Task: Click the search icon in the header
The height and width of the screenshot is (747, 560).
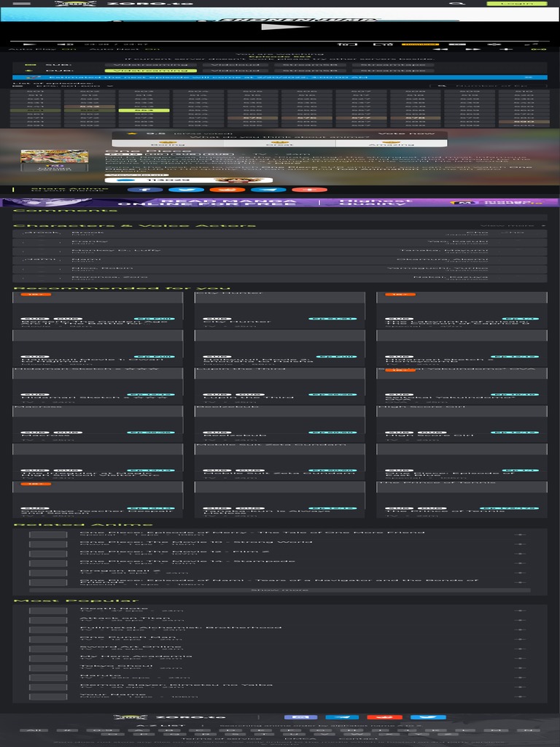Action: [457, 4]
